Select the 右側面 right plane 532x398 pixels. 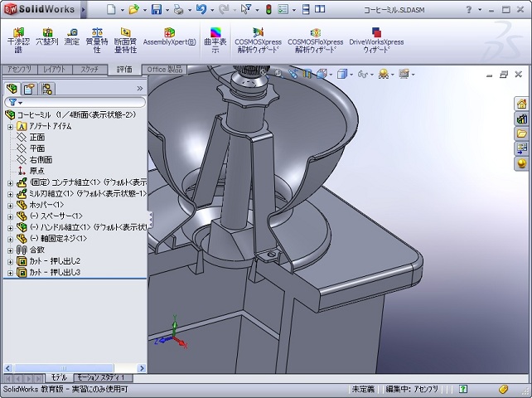(41, 160)
